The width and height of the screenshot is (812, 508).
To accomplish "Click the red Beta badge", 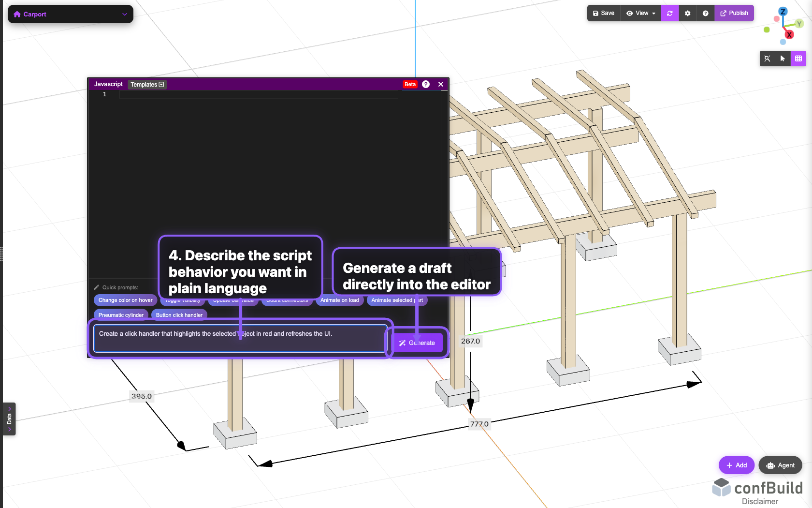I will point(409,84).
